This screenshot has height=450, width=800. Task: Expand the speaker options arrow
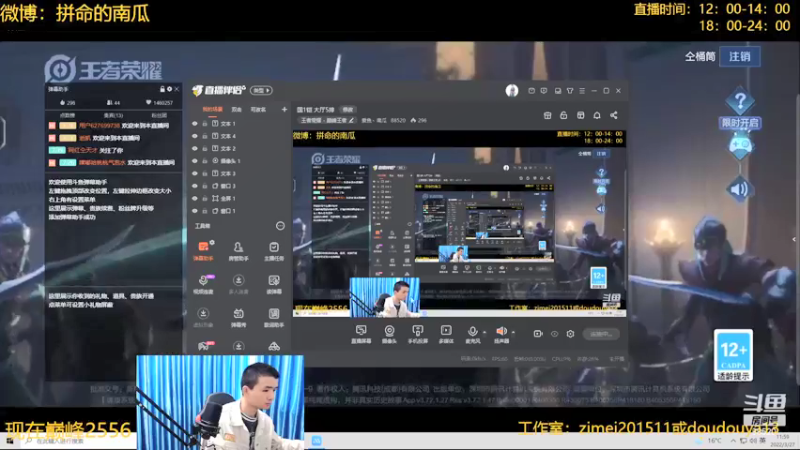[513, 332]
